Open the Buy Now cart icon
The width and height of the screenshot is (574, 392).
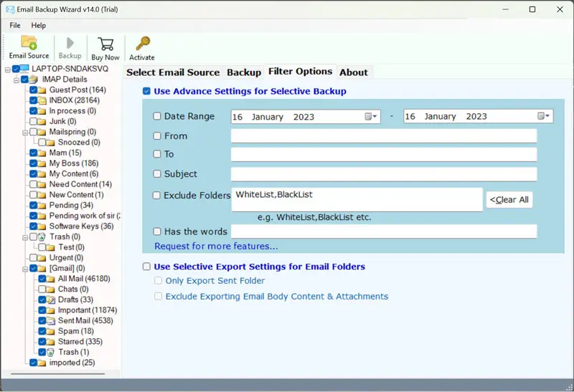pos(105,43)
